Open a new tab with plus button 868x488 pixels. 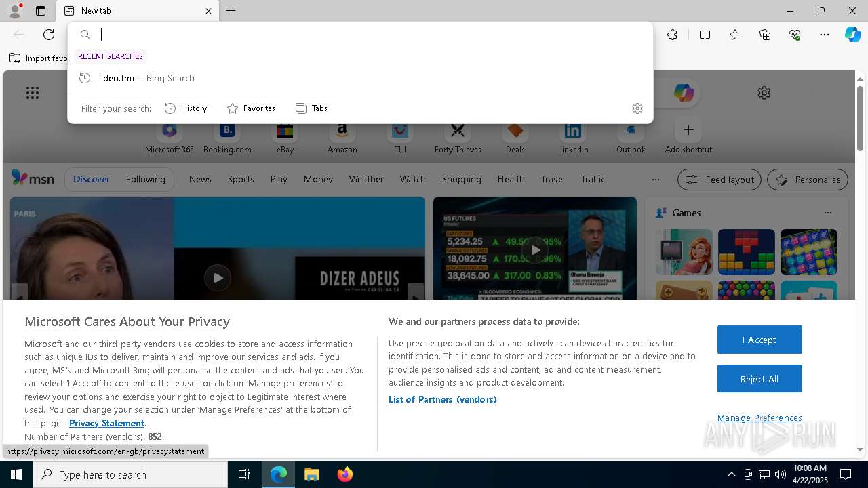(x=231, y=11)
